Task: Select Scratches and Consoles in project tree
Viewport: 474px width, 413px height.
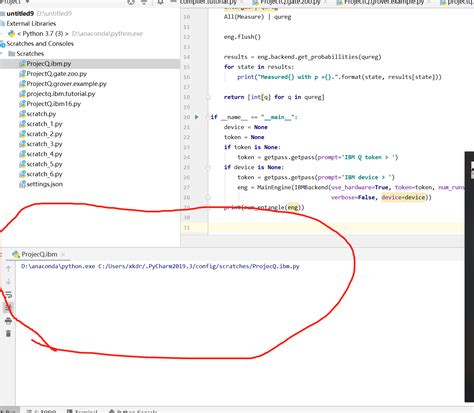Action: [40, 44]
